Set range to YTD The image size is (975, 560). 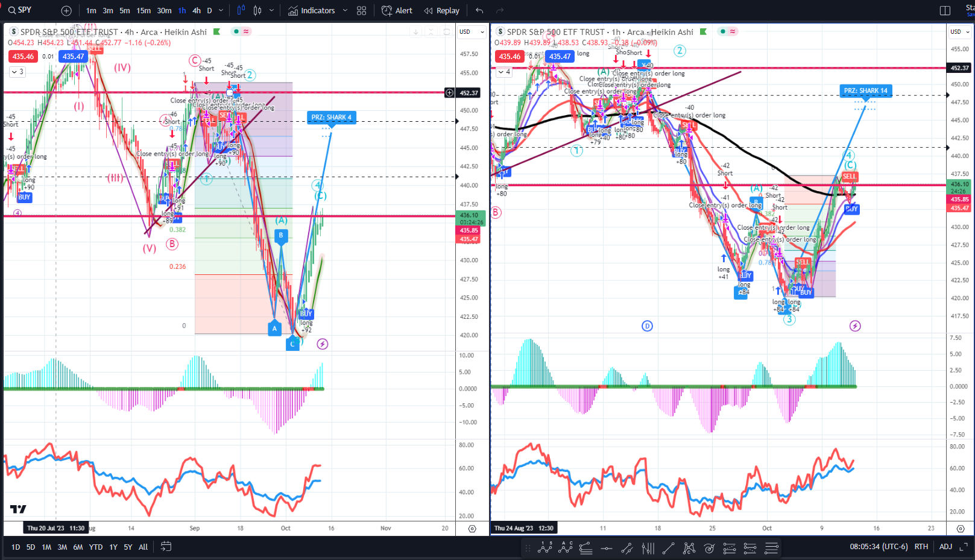(x=96, y=547)
